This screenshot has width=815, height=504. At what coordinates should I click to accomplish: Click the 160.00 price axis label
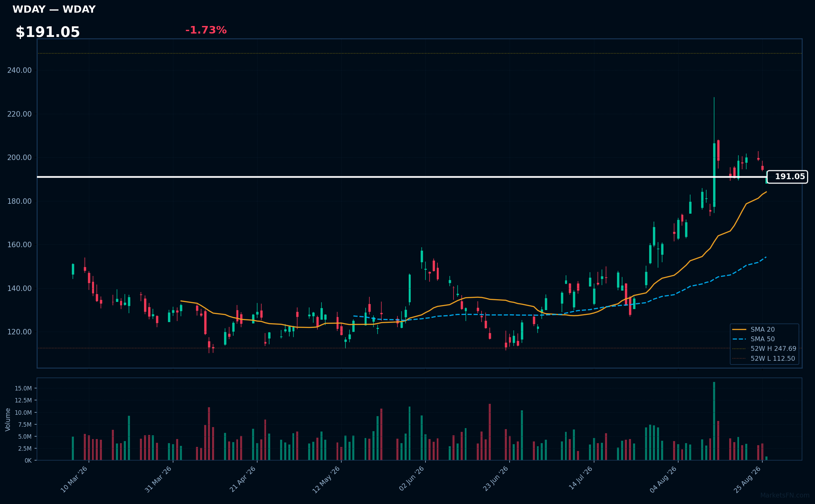19,245
